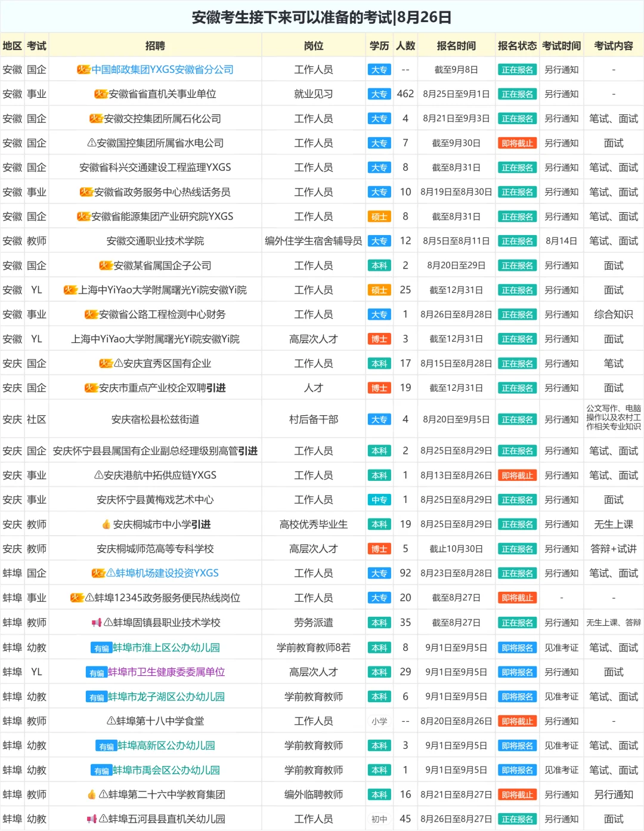644x831 pixels.
Task: Click 正在报名 status for 中国邮政集团 row
Action: point(517,70)
